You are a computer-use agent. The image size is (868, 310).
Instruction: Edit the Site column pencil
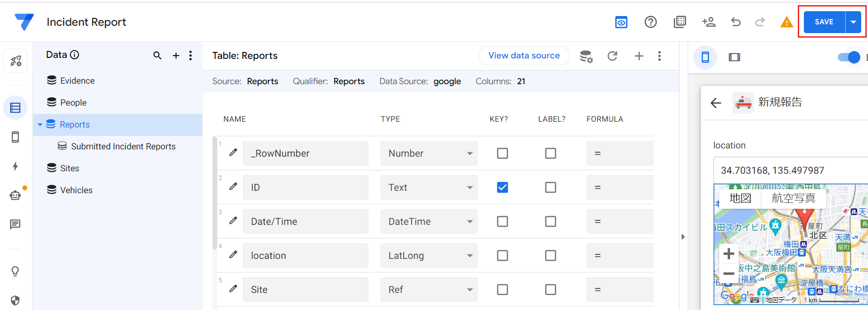pos(233,289)
